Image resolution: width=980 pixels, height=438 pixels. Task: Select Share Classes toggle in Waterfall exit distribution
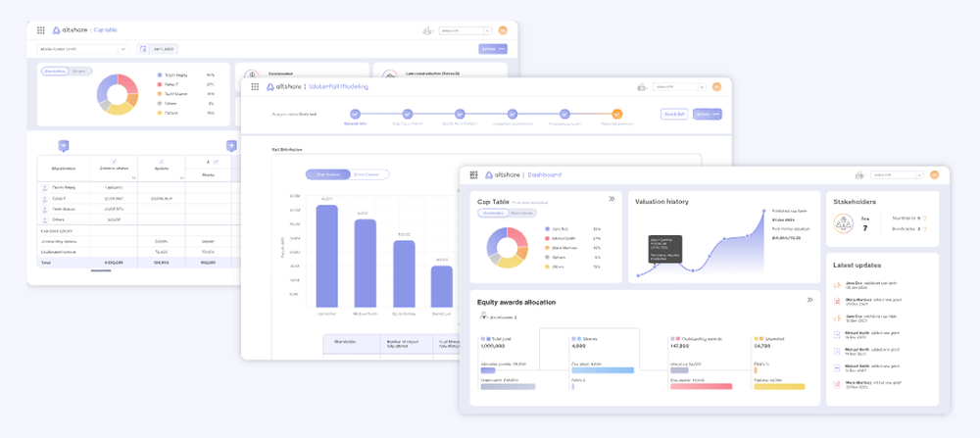coord(369,174)
